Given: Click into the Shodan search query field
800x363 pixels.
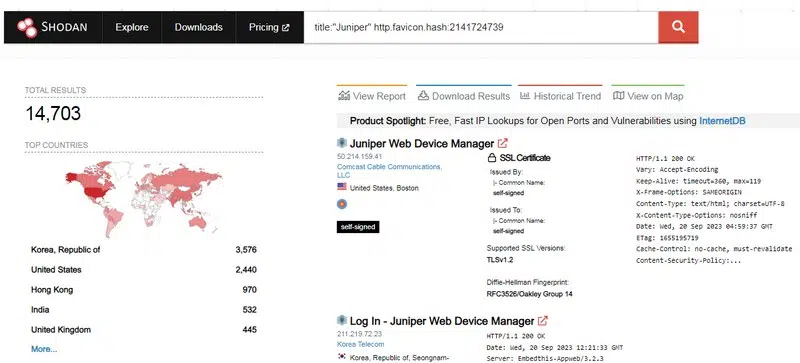Looking at the screenshot, I should pyautogui.click(x=481, y=28).
